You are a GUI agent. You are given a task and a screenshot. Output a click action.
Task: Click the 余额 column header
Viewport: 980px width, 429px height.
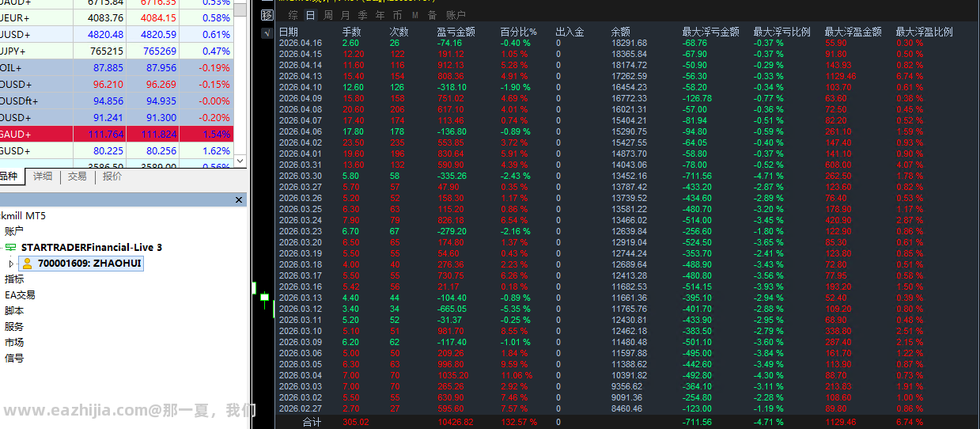[x=621, y=32]
